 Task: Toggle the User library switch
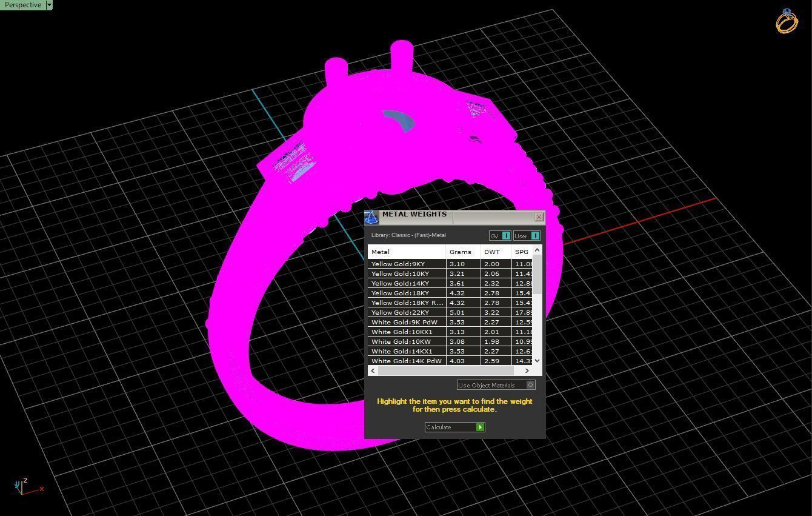[x=527, y=236]
